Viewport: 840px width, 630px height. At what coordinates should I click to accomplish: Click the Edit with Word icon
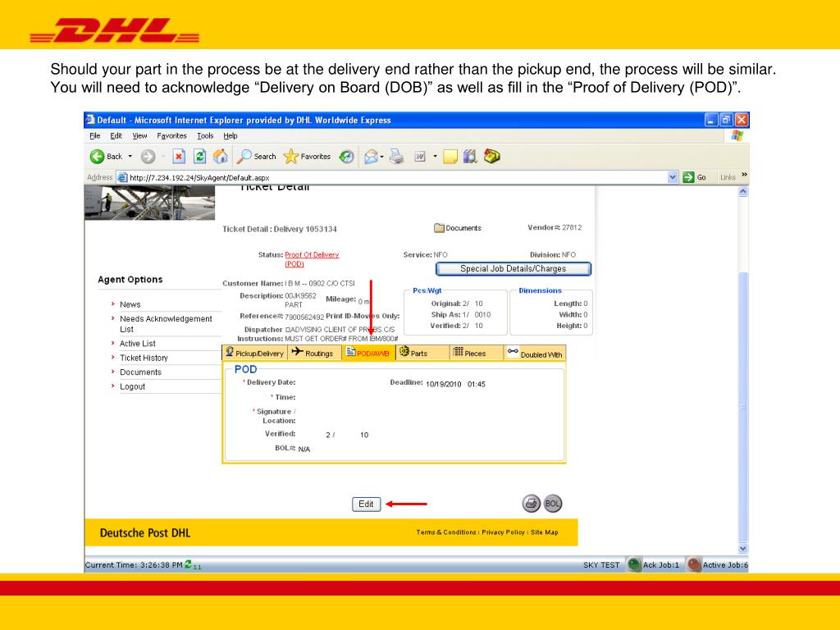[x=420, y=157]
